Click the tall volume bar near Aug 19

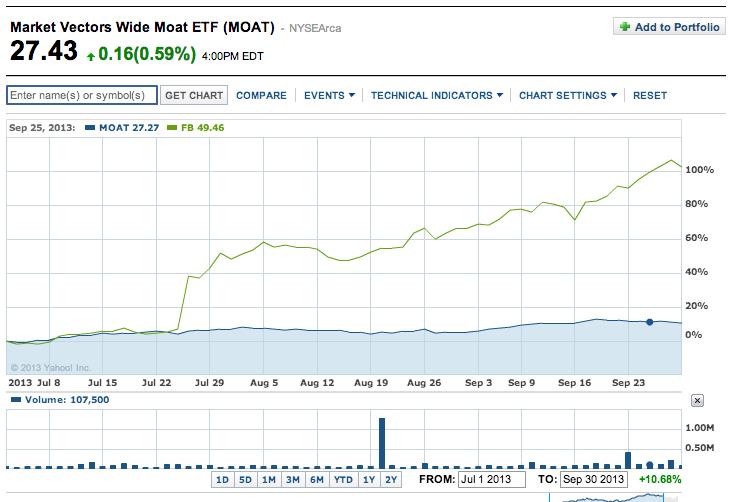[382, 443]
